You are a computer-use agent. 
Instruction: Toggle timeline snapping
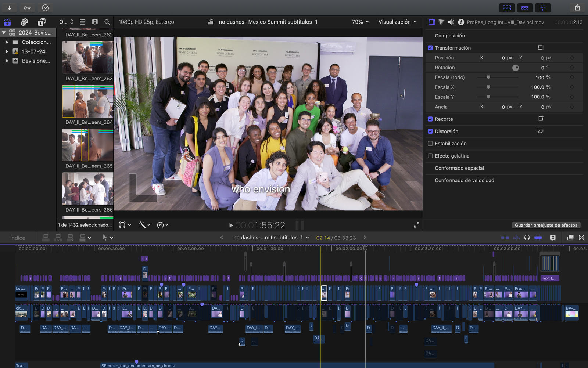coord(538,238)
